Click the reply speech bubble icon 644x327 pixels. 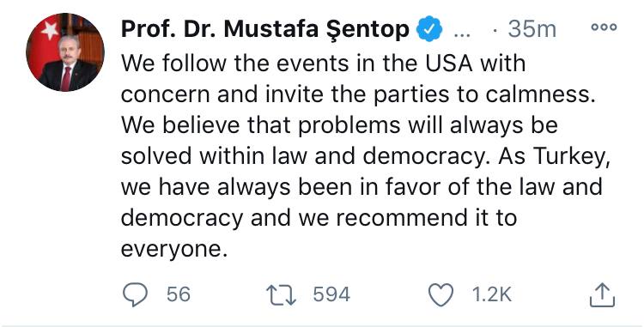point(135,294)
